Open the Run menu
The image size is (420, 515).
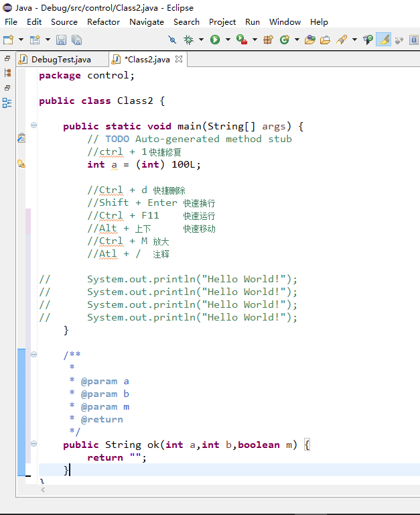253,22
